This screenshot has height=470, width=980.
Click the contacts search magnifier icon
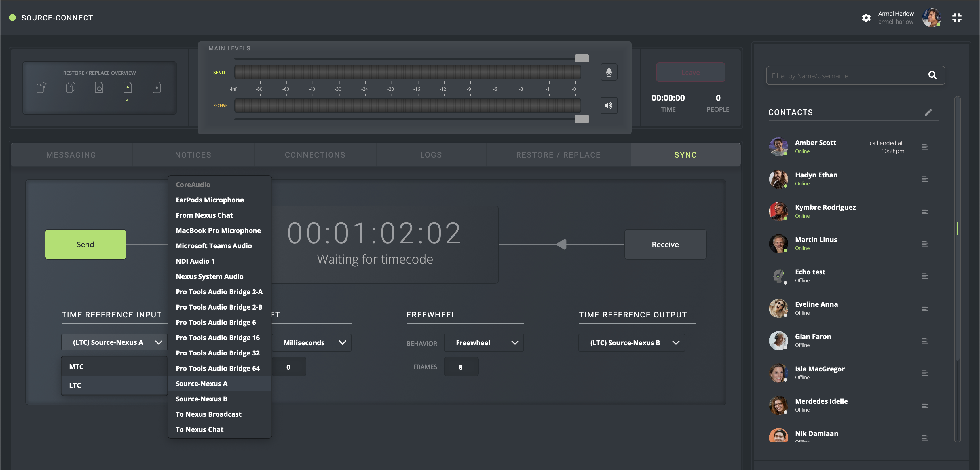coord(932,75)
